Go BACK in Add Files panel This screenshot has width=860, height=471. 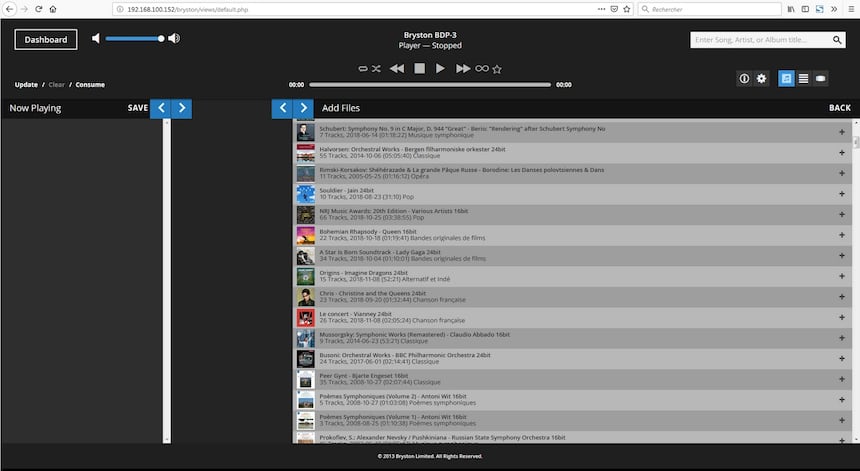[x=840, y=108]
